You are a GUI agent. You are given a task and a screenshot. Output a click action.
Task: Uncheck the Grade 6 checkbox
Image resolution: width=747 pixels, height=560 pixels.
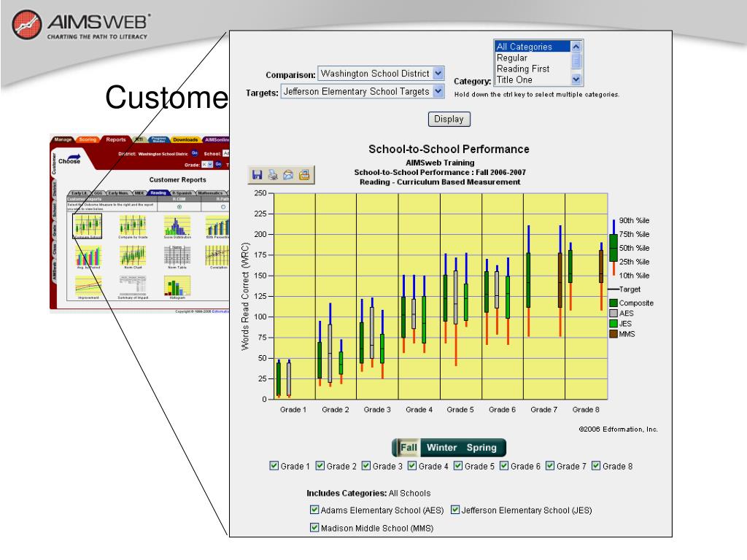504,465
